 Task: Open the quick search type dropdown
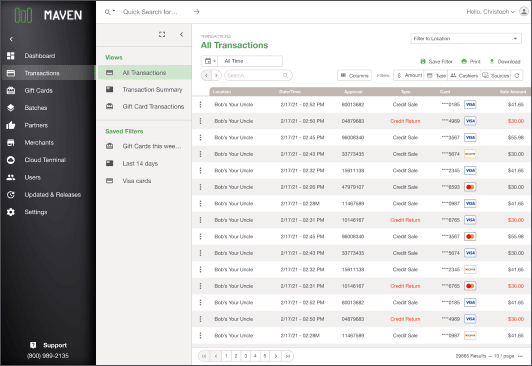coord(110,12)
